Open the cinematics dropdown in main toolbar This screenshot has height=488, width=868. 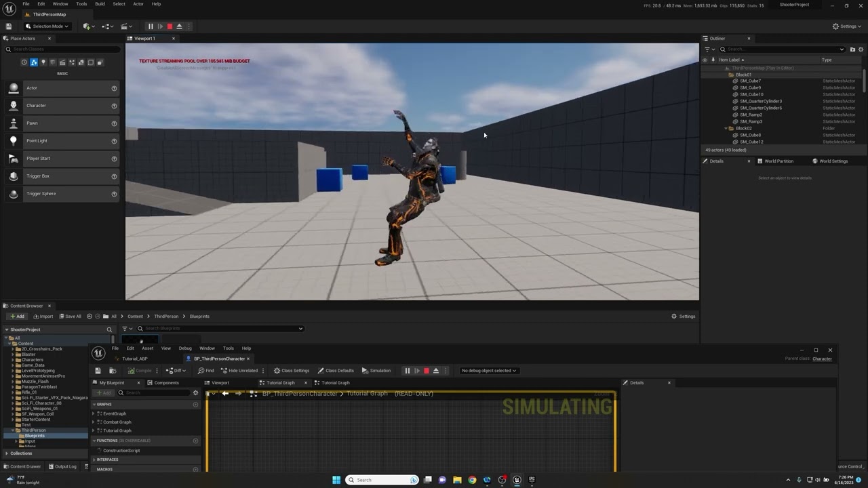click(125, 26)
